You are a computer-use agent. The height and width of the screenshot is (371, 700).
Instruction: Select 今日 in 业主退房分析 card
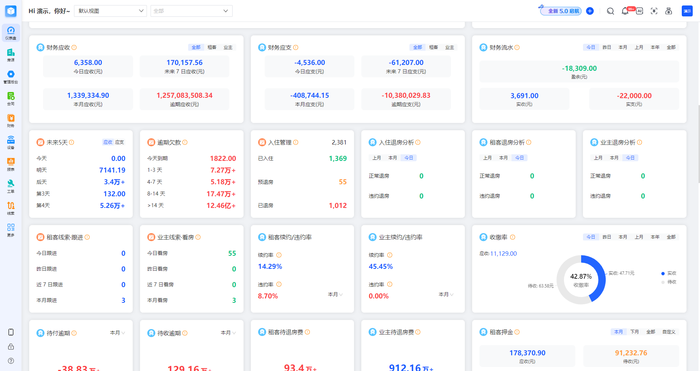click(630, 158)
